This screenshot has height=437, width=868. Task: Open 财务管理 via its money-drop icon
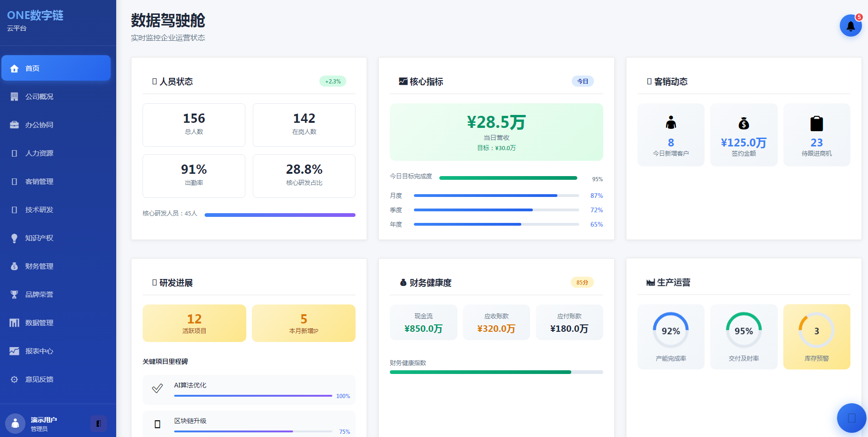tap(14, 266)
